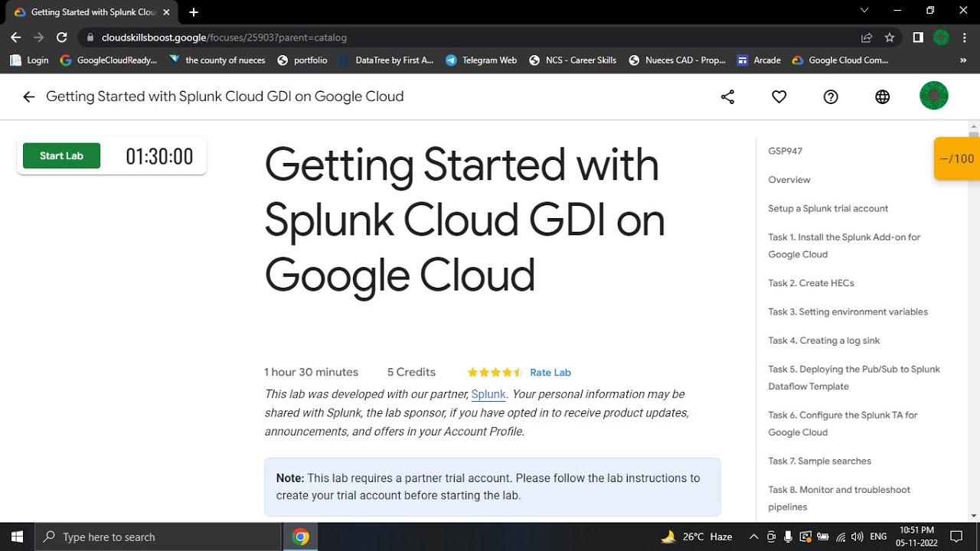Screen dimensions: 980x551
Task: Click page scrollbar down arrow
Action: pyautogui.click(x=973, y=516)
